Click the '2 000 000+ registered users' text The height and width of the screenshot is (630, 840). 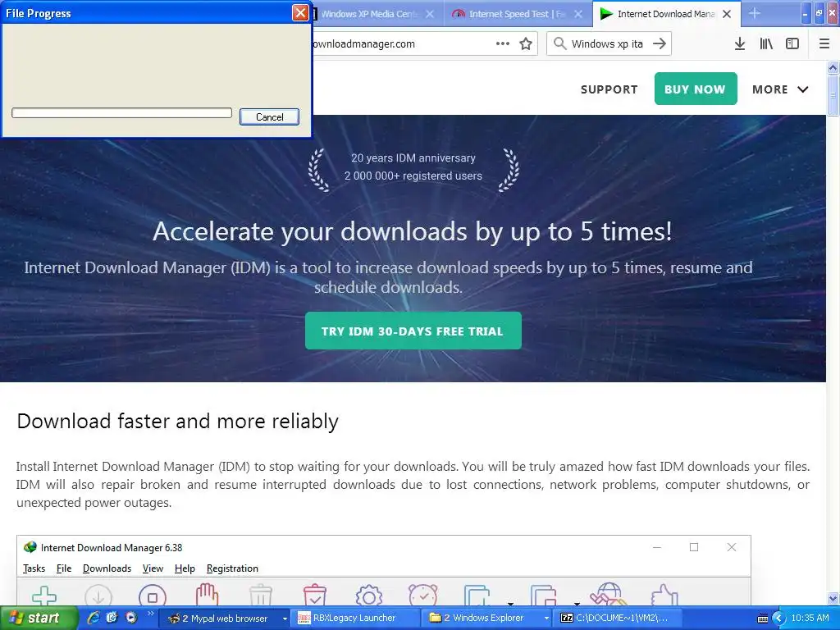coord(413,176)
